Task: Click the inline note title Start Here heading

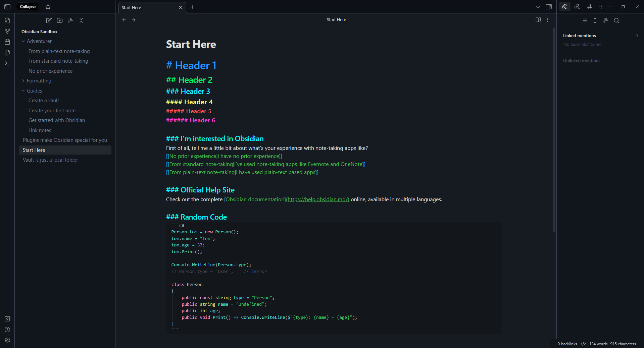Action: pyautogui.click(x=191, y=44)
